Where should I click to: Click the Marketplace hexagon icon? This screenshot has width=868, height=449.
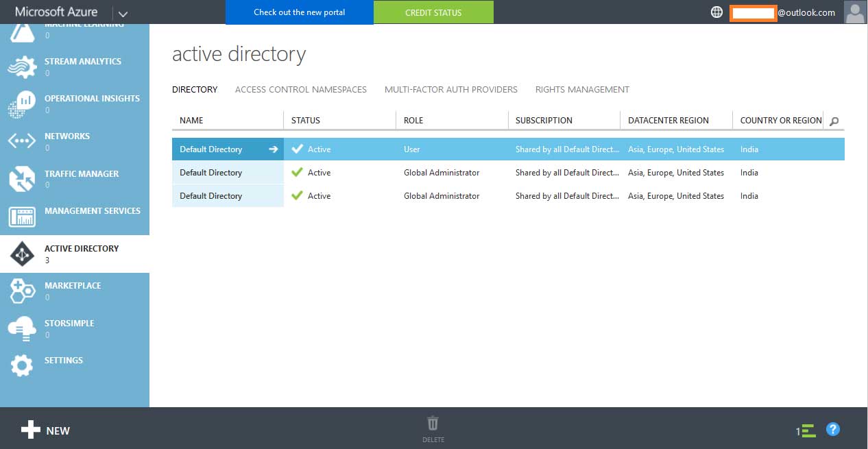tap(21, 291)
